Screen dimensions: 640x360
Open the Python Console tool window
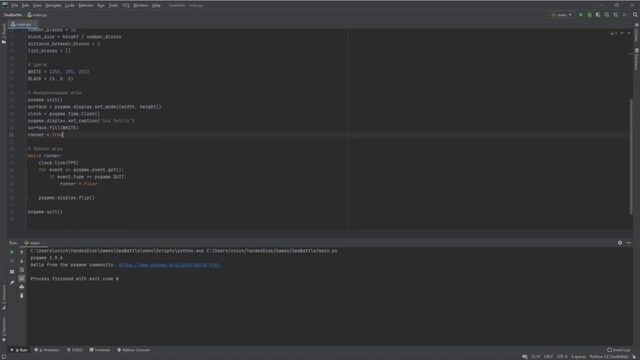(133, 350)
